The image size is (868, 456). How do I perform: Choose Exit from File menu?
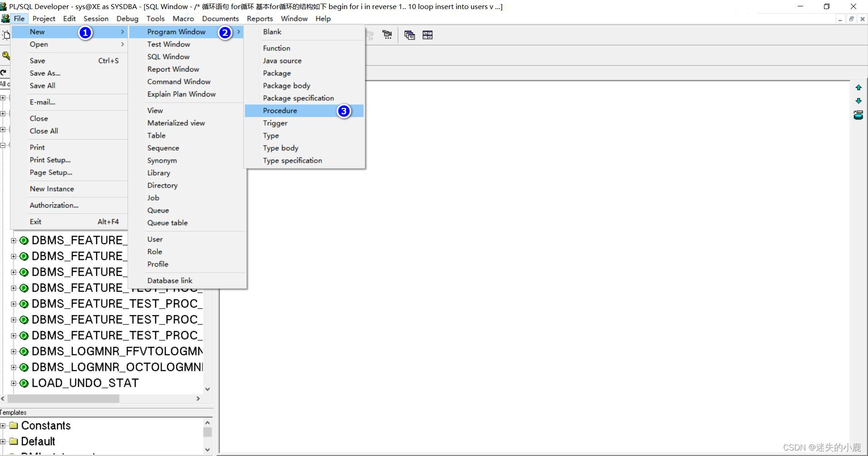click(x=69, y=222)
